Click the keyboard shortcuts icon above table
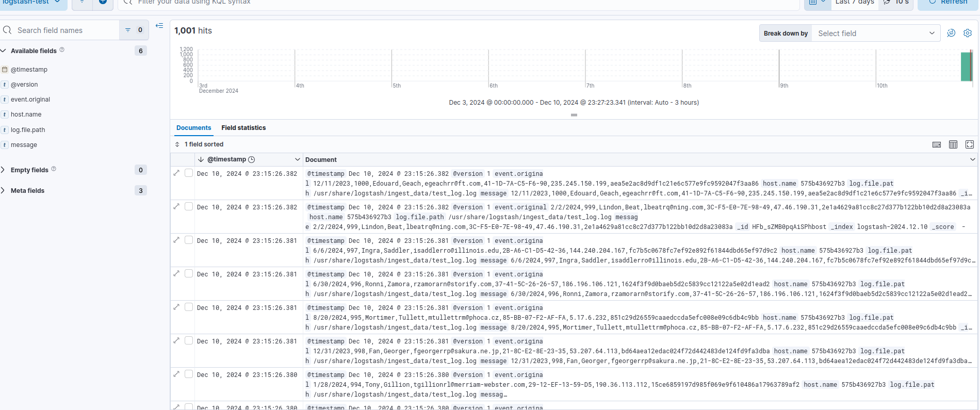This screenshot has height=410, width=980. (x=937, y=144)
